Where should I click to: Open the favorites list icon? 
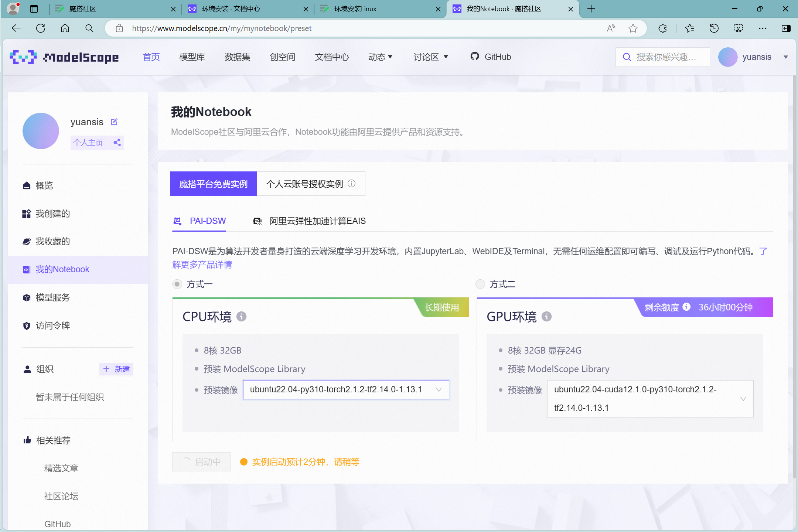pyautogui.click(x=689, y=28)
